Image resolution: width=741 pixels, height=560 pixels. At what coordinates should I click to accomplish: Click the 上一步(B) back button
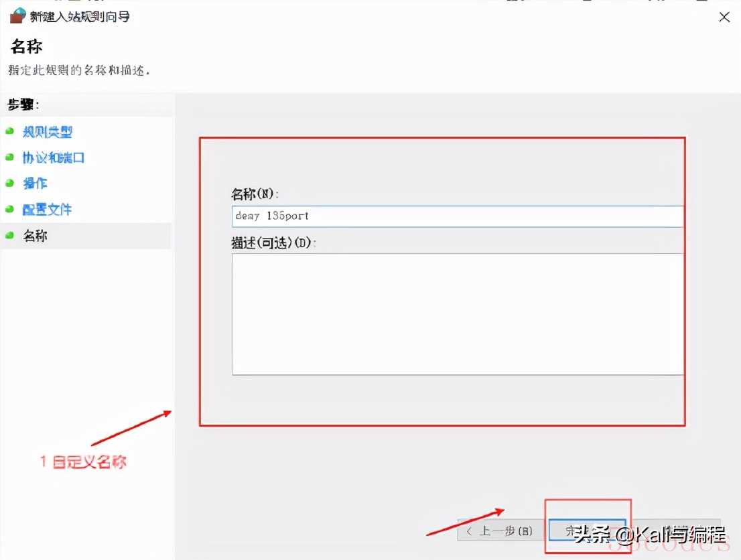pyautogui.click(x=500, y=531)
